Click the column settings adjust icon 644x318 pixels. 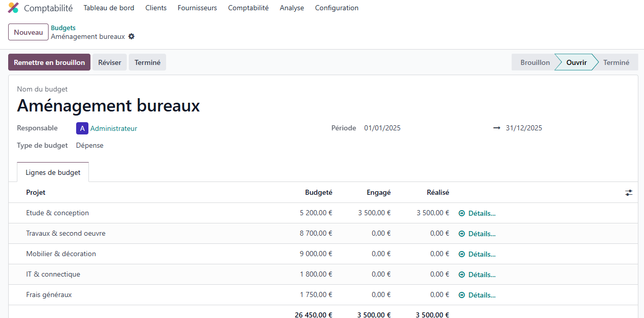click(629, 193)
